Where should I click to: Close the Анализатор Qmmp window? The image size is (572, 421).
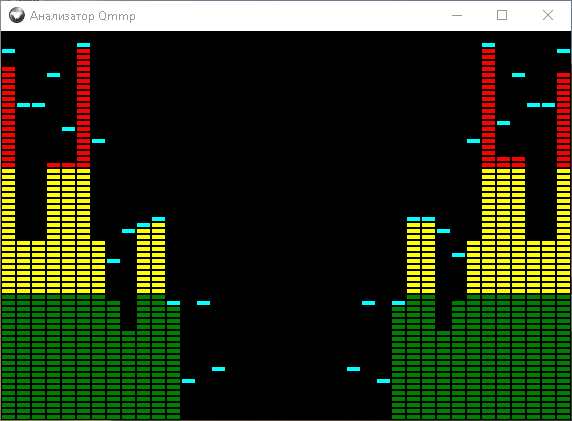[548, 15]
